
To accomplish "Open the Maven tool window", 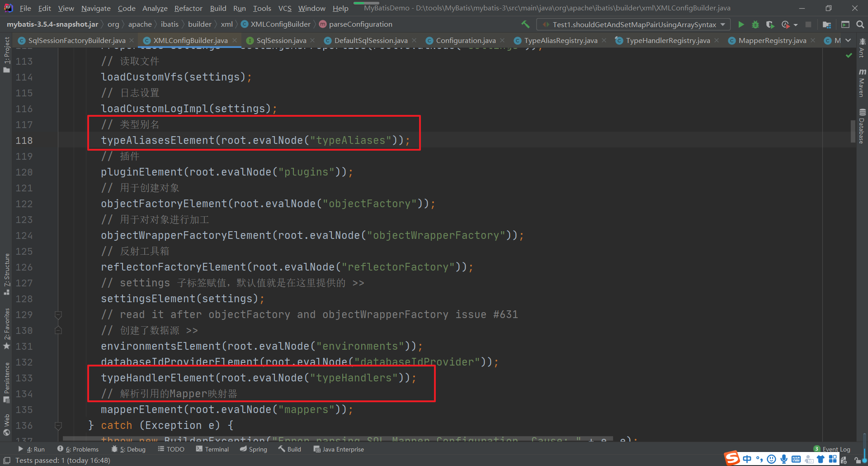I will coord(862,83).
